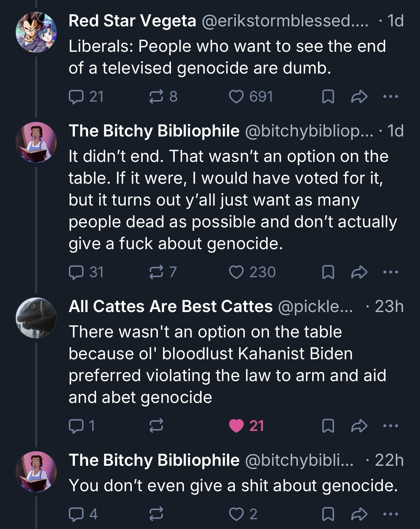
Task: View Red Star Vegeta's avatar picture
Action: point(36,31)
